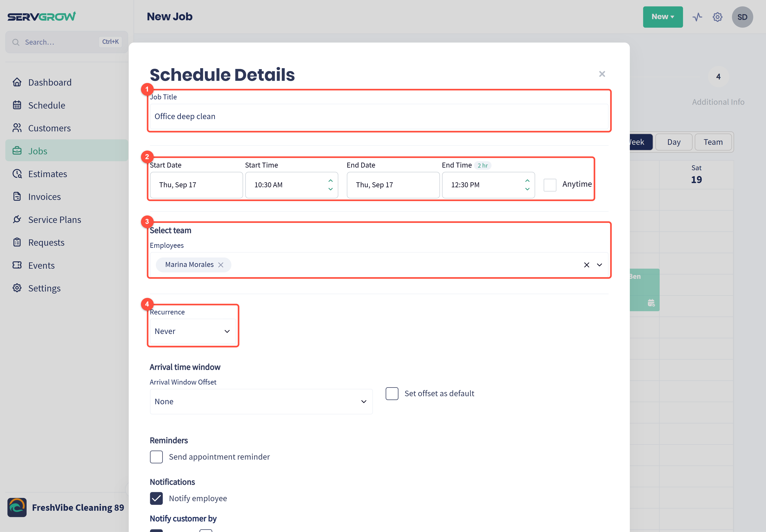Uncheck Notify employee checkbox
This screenshot has width=766, height=532.
click(x=156, y=498)
